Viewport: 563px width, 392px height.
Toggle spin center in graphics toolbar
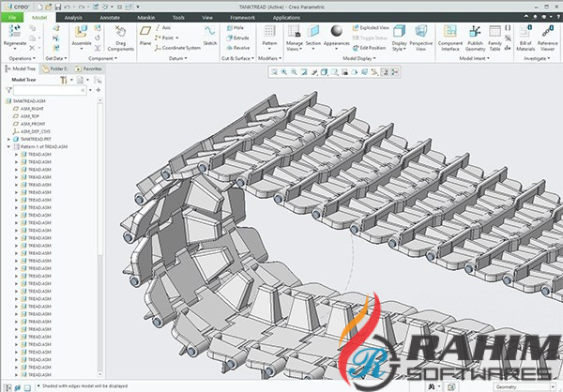pos(395,72)
